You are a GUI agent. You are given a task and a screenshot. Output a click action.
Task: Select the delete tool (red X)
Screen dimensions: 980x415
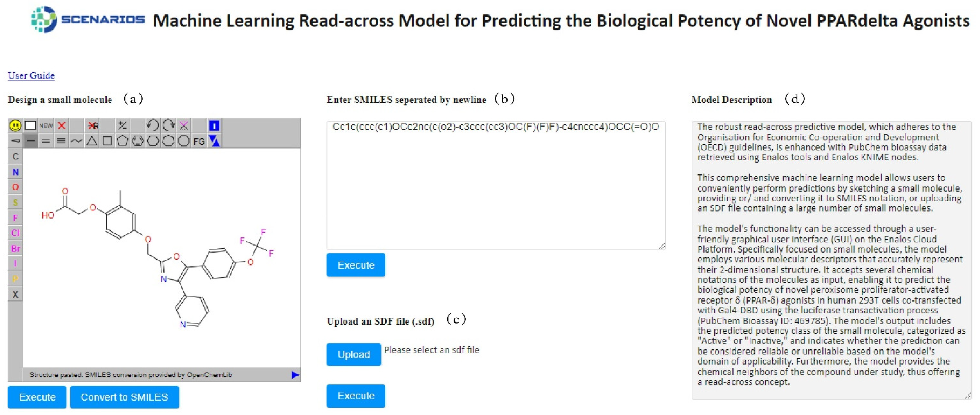62,126
